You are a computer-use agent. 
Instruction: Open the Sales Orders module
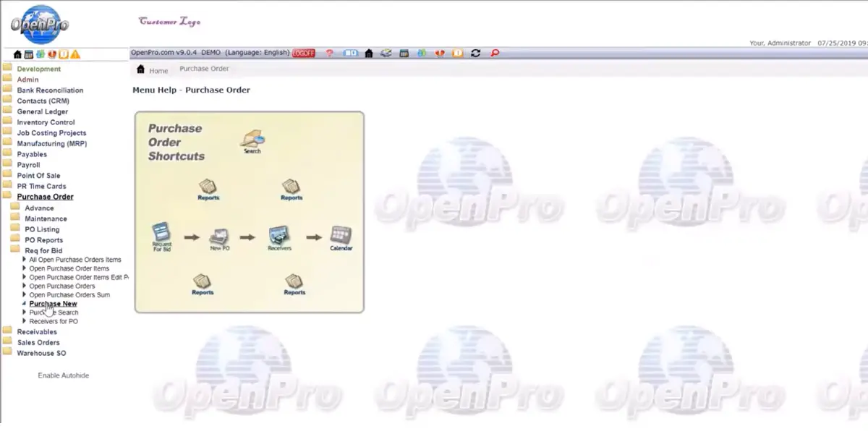(x=38, y=343)
